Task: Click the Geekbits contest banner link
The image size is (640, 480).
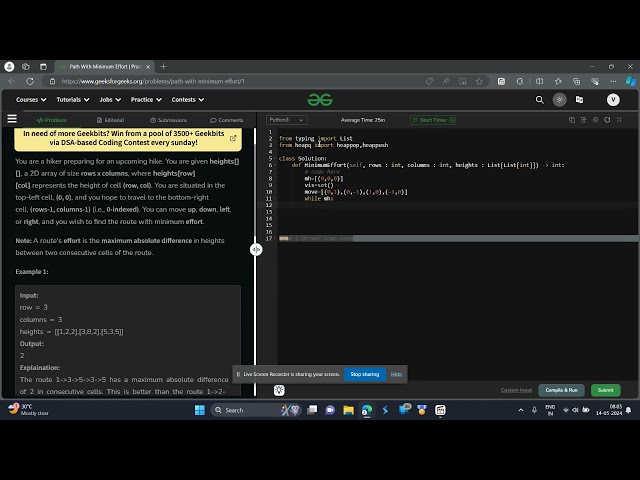Action: [x=128, y=138]
